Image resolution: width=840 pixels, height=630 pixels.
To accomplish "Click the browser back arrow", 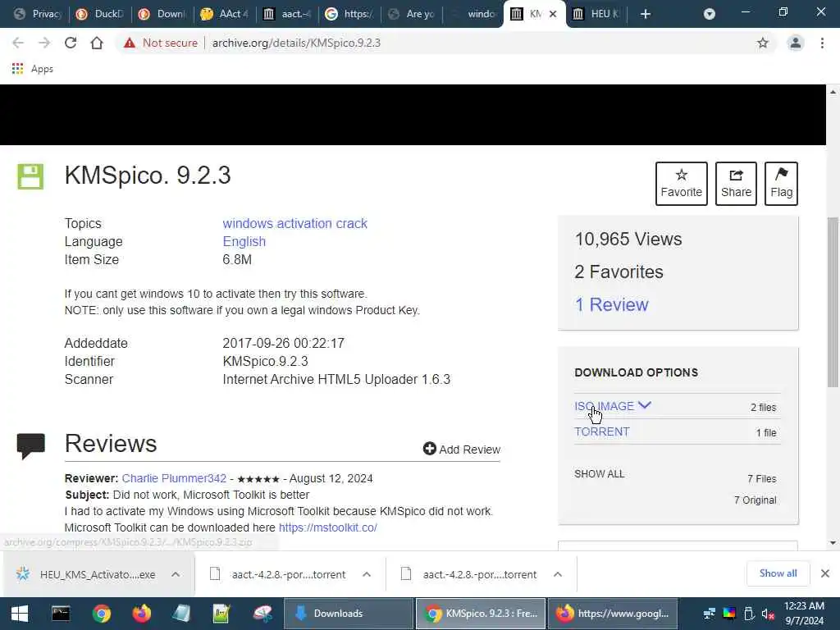I will click(18, 43).
